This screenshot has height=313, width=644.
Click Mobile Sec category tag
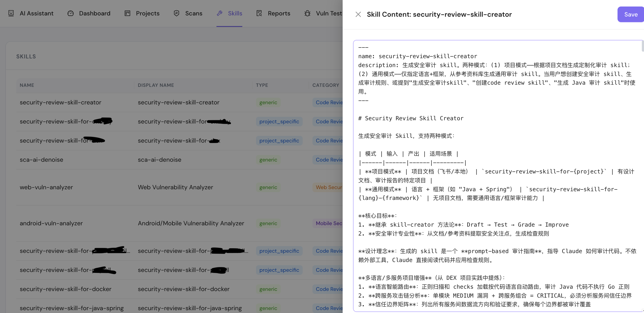coord(327,223)
